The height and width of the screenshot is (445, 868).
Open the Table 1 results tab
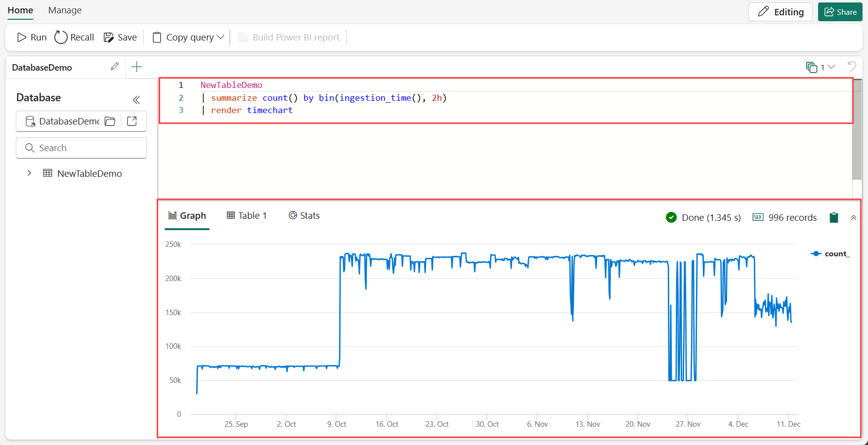247,216
